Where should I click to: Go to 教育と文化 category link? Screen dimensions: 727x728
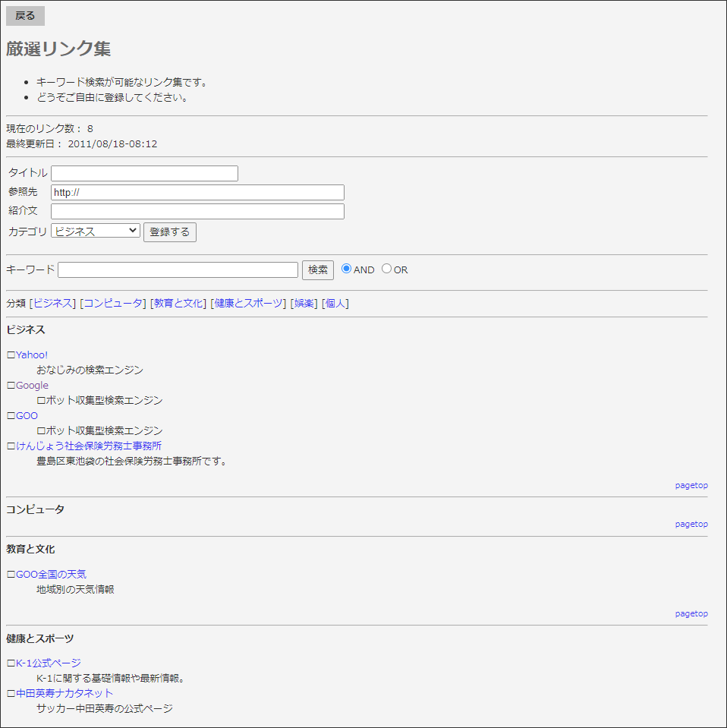[x=178, y=304]
